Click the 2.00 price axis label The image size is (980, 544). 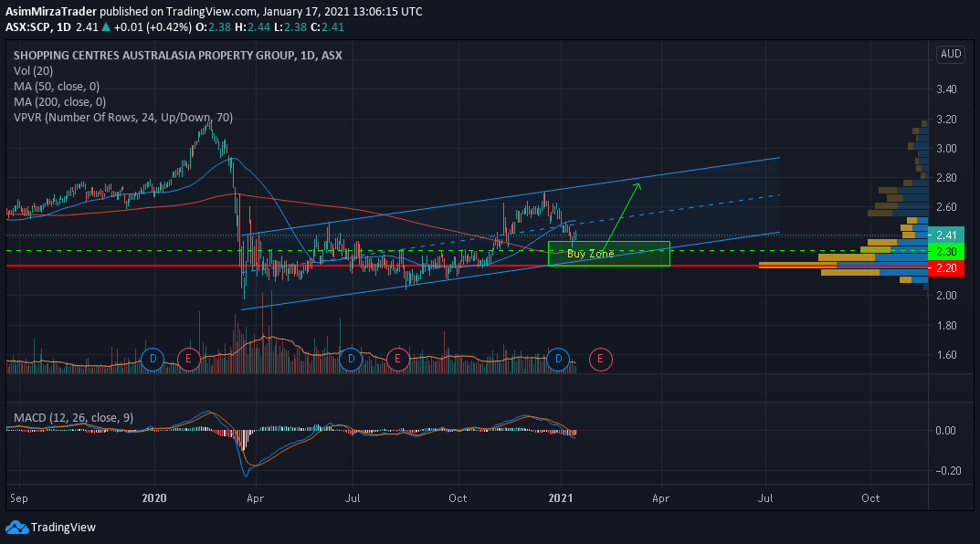tap(946, 296)
